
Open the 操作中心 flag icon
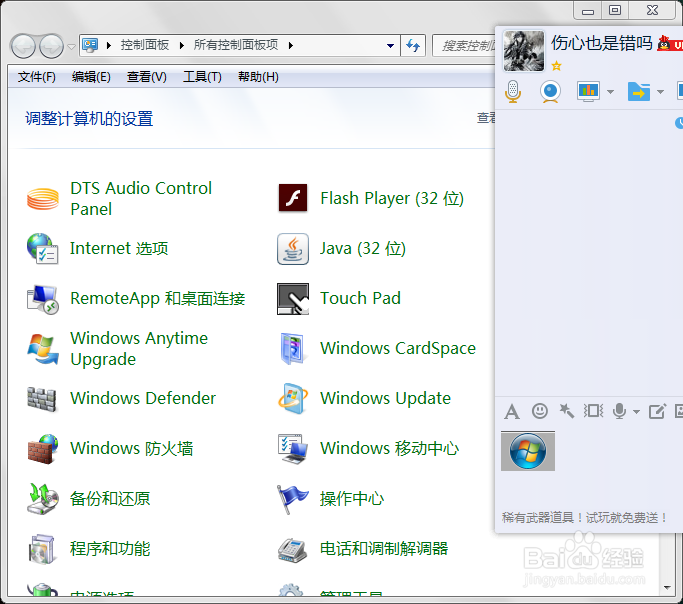293,499
